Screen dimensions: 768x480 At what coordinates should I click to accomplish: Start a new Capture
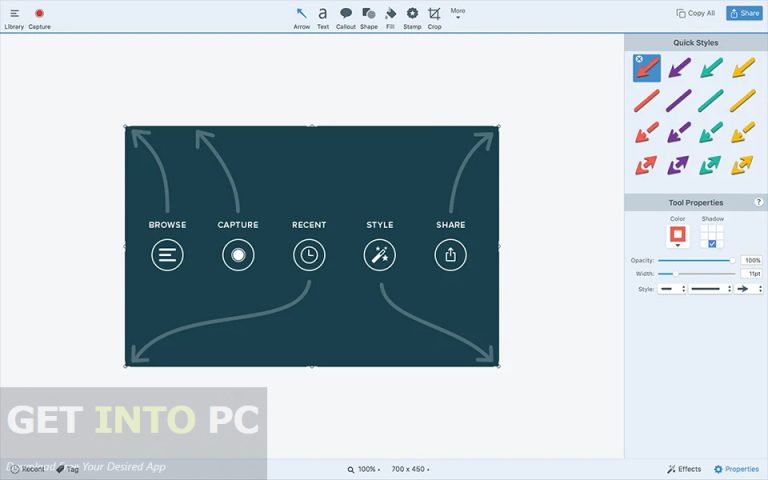coord(39,19)
